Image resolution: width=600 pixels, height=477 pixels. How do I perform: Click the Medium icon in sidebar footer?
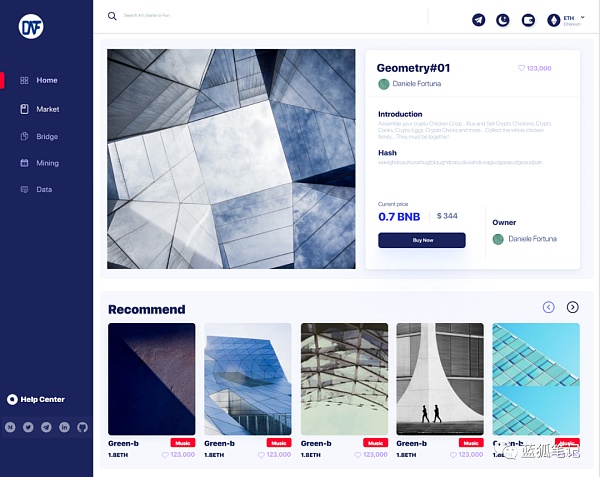pos(10,427)
